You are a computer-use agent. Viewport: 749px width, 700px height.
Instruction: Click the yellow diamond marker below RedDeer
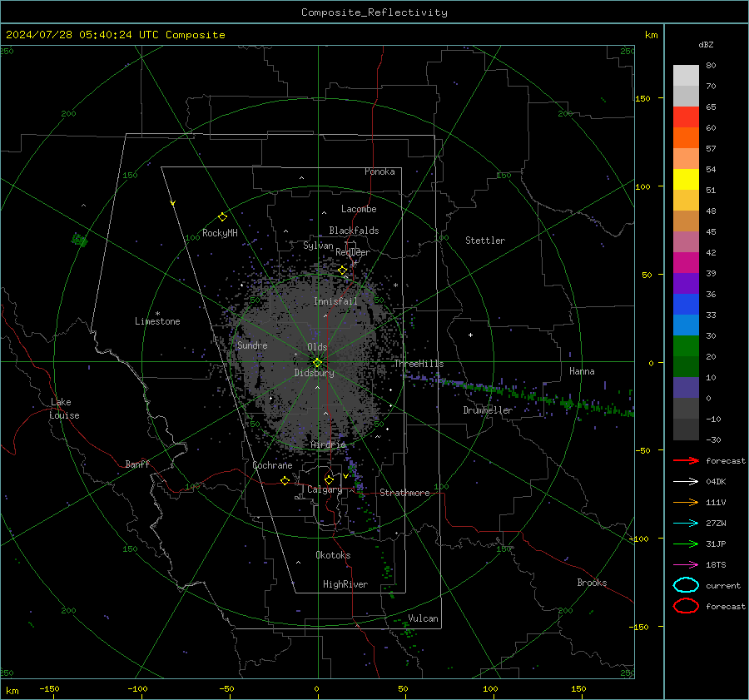[343, 271]
